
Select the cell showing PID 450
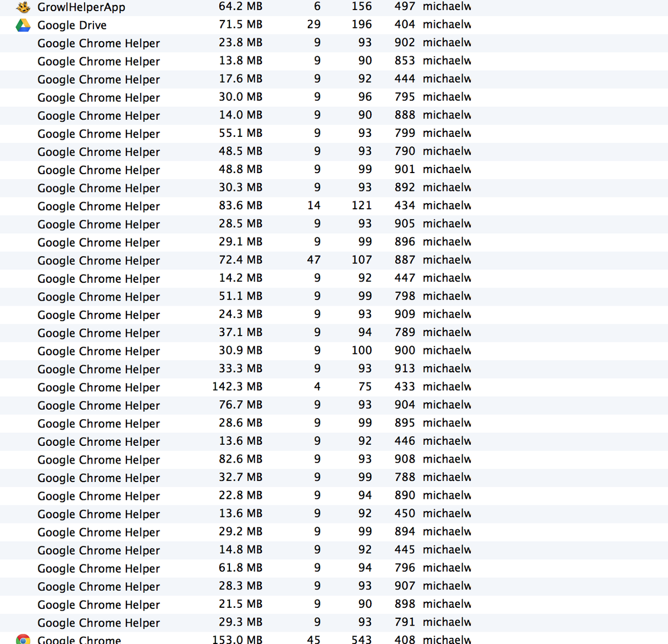[x=405, y=513]
